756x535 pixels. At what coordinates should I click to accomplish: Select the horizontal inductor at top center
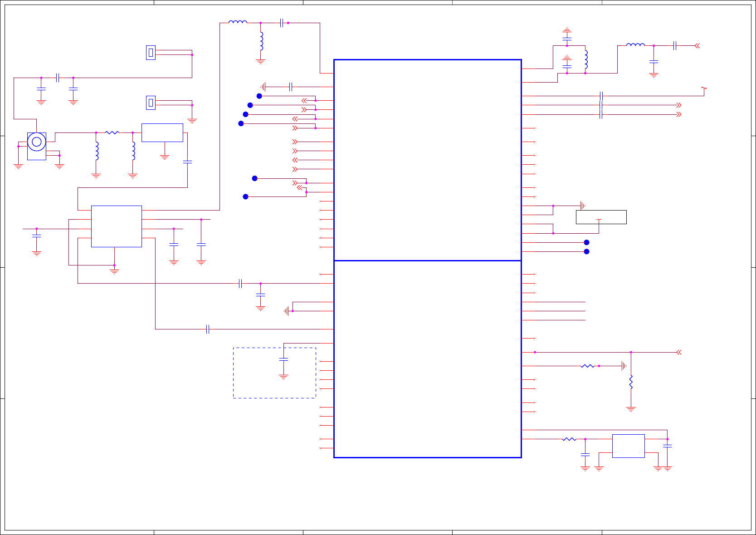click(x=238, y=22)
